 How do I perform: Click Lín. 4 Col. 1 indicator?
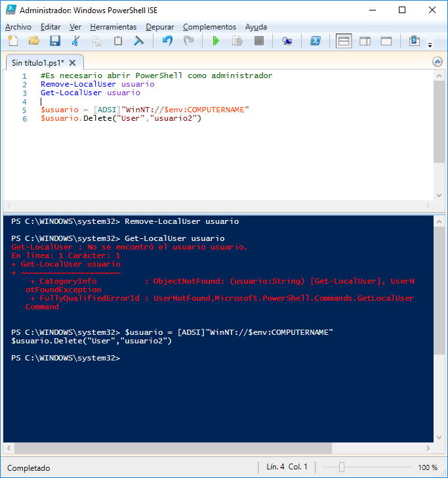click(x=287, y=467)
